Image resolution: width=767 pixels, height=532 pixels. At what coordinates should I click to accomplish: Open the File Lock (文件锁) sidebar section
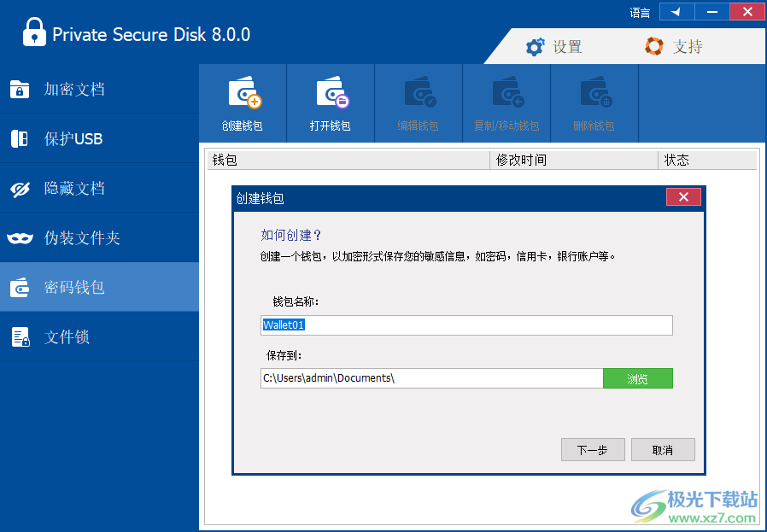pos(99,337)
